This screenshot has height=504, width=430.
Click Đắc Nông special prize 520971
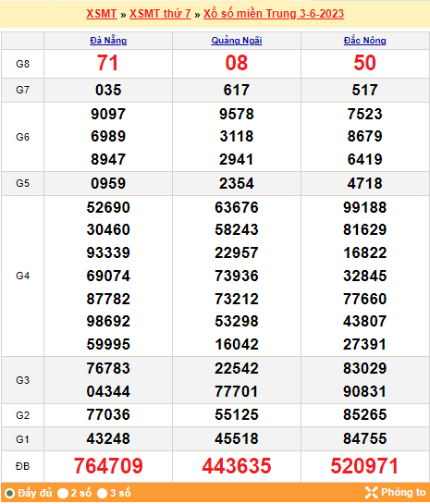coord(364,466)
